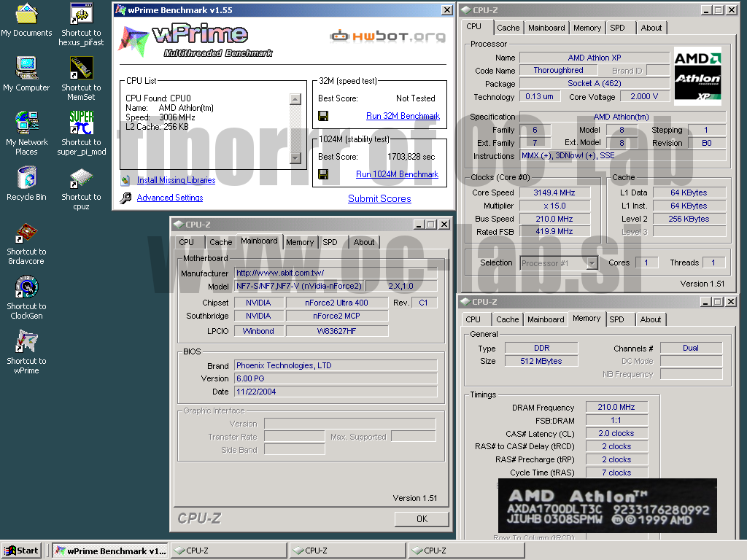The width and height of the screenshot is (747, 560).
Task: Select the first CPU-Z taskbar button
Action: coord(228,551)
